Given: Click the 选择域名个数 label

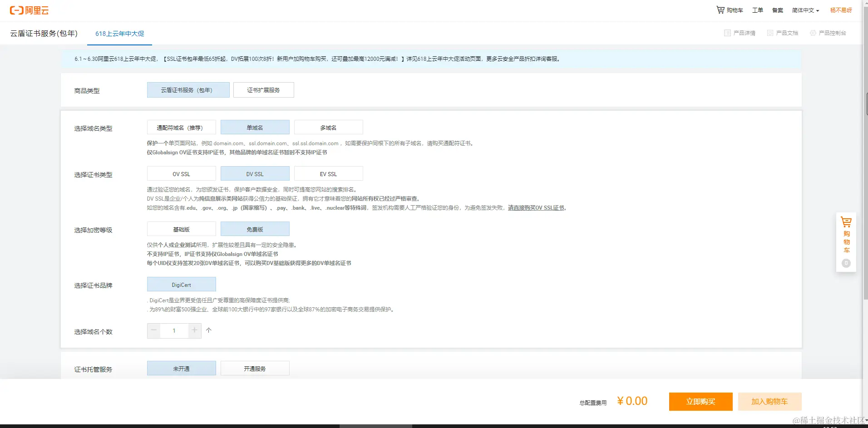Looking at the screenshot, I should coord(93,332).
